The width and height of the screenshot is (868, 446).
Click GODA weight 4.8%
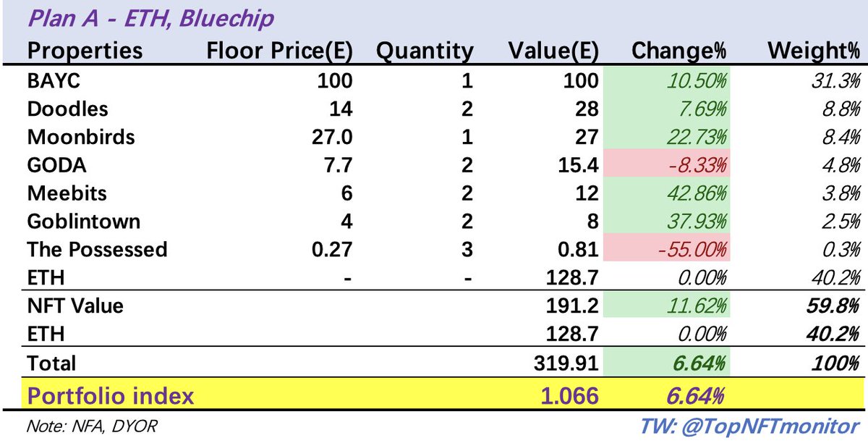(x=839, y=165)
